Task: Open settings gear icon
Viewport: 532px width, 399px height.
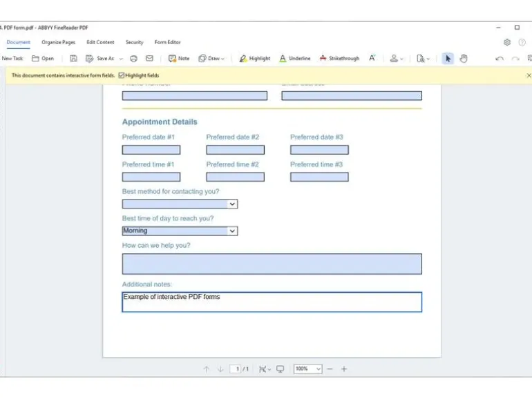Action: click(507, 42)
